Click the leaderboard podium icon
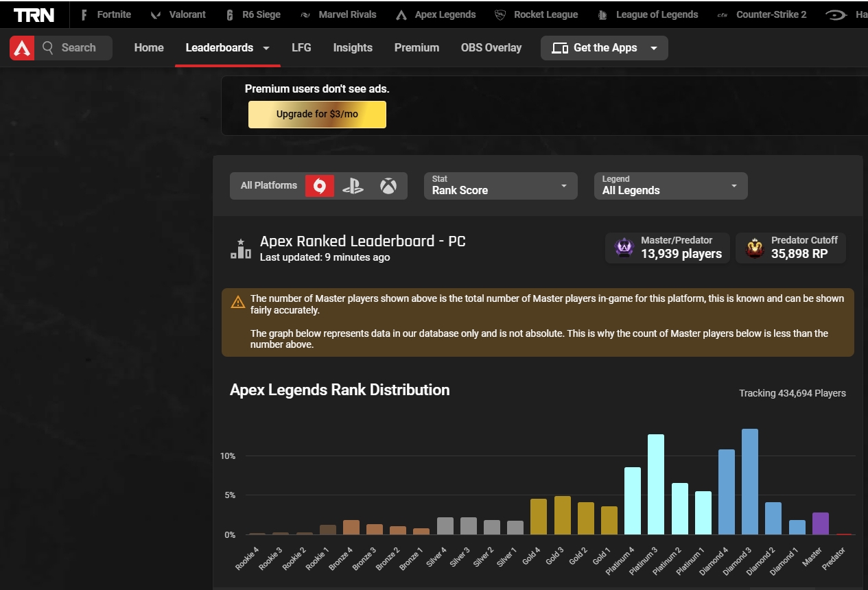Viewport: 868px width, 590px height. click(x=241, y=249)
